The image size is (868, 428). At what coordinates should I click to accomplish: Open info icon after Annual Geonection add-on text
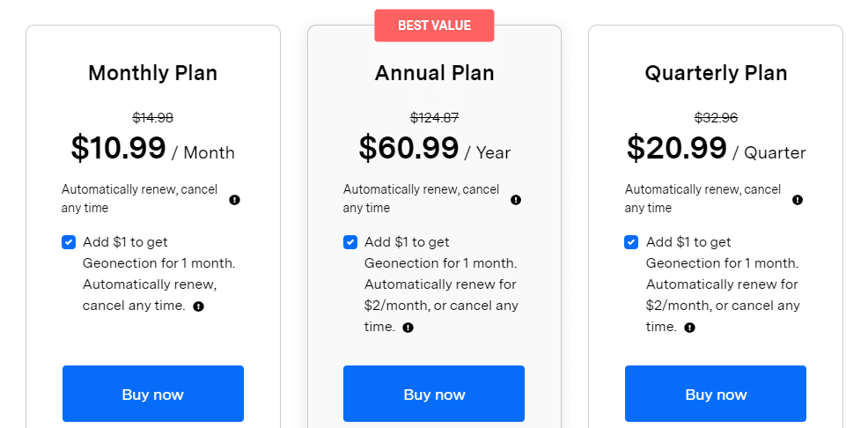pos(408,328)
